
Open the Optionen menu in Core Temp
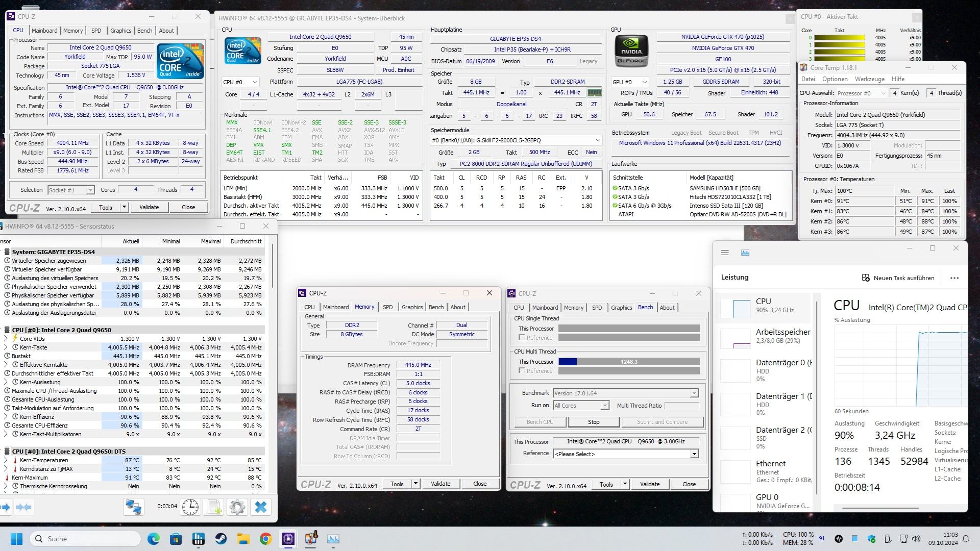coord(835,79)
